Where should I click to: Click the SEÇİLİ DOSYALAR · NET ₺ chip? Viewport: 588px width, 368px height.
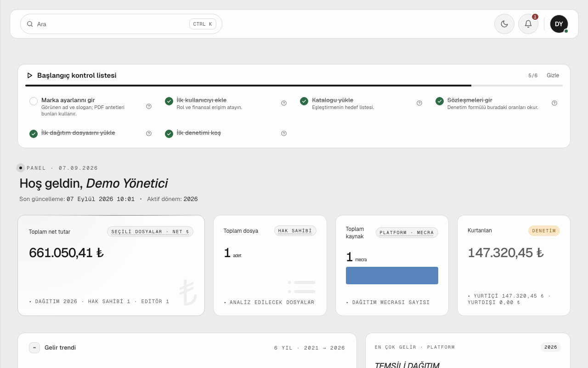(150, 232)
